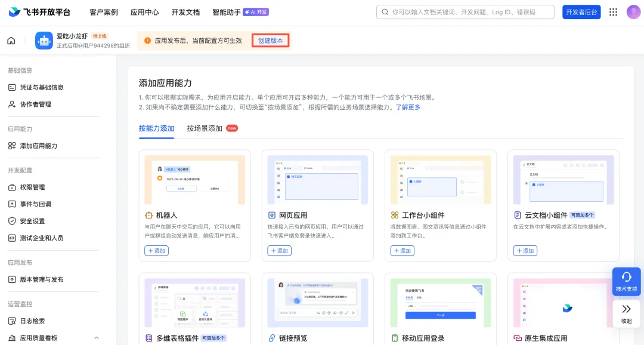
Task: Click the 待上线 status tag
Action: (x=100, y=36)
